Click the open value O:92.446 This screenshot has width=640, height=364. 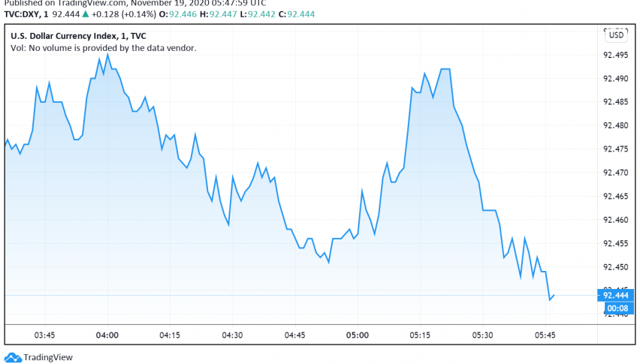[x=177, y=14]
